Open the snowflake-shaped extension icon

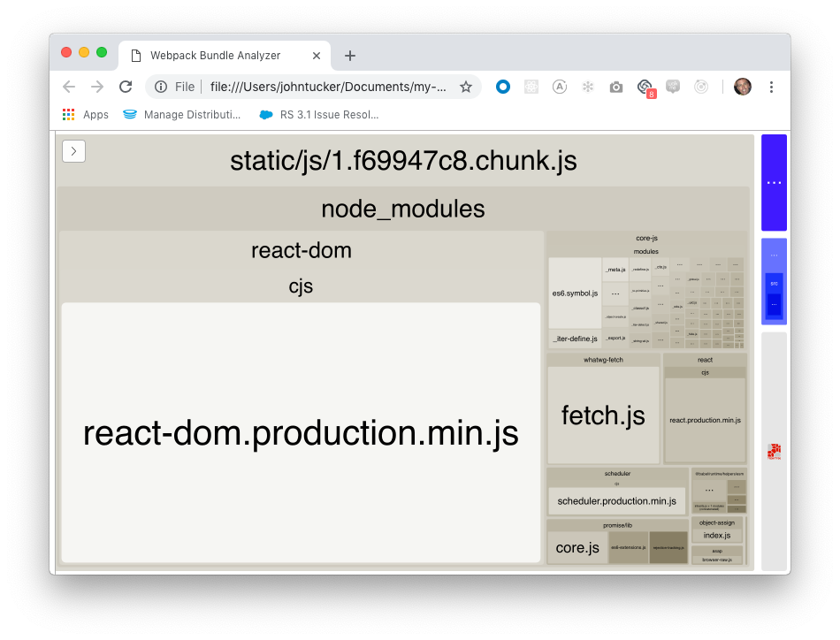pyautogui.click(x=588, y=87)
